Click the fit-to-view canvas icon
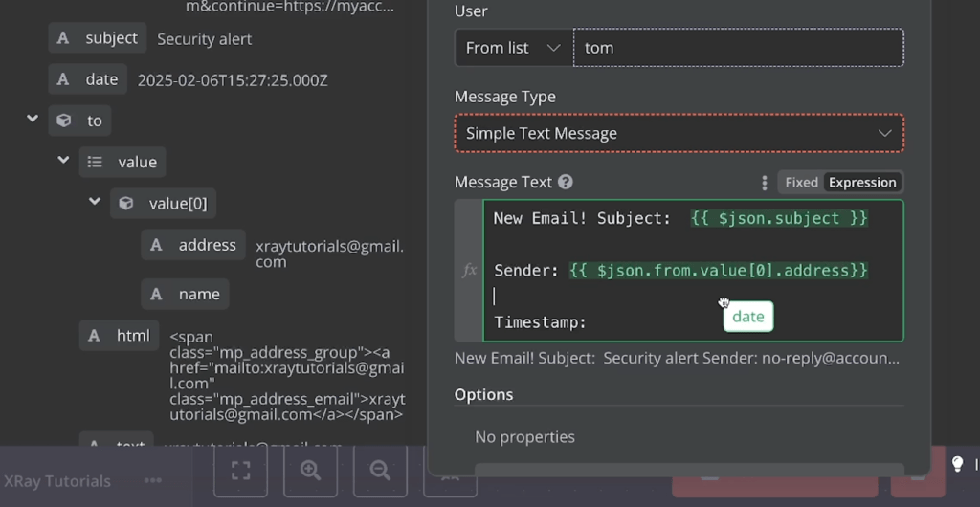 tap(240, 470)
